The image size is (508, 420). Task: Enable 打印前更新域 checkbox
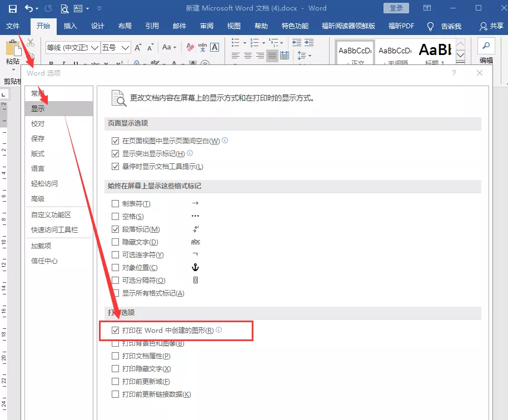[x=115, y=382]
